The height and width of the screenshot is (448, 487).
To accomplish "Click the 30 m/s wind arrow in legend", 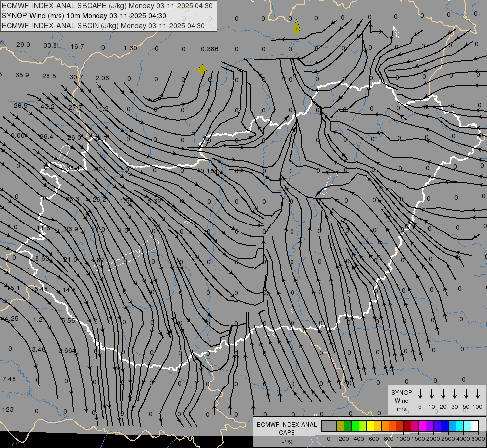I will coord(454,394).
